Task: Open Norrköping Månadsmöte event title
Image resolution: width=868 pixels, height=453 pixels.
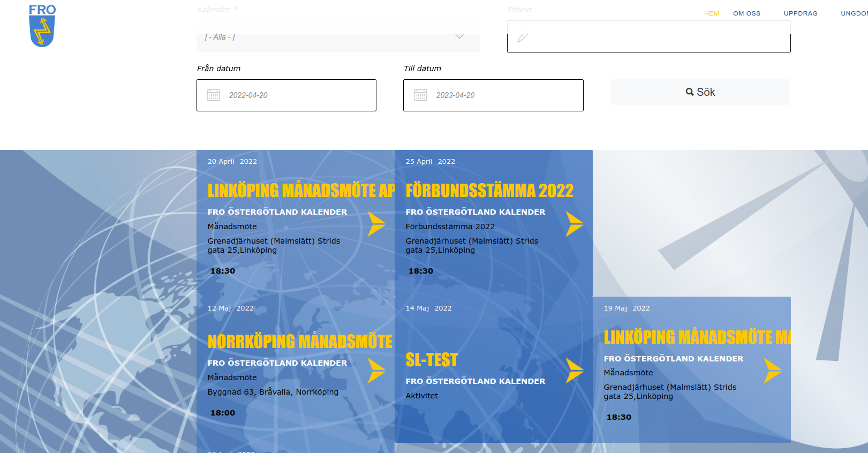Action: tap(300, 342)
